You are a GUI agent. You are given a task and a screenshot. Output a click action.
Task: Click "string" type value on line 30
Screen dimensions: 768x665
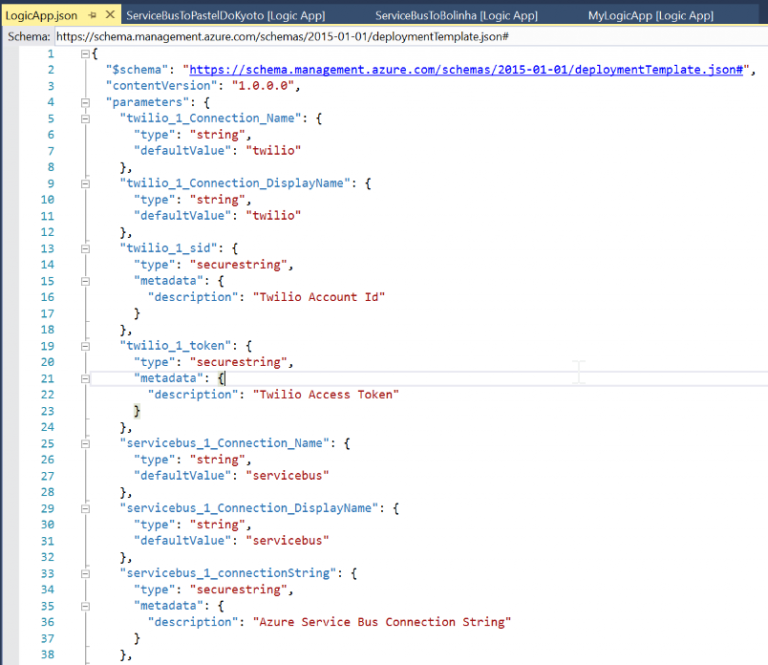pos(217,525)
